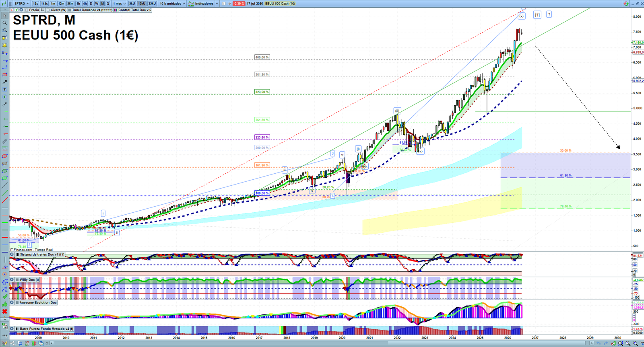Select the alert bell with cursor tool
644x347 pixels.
4,38
